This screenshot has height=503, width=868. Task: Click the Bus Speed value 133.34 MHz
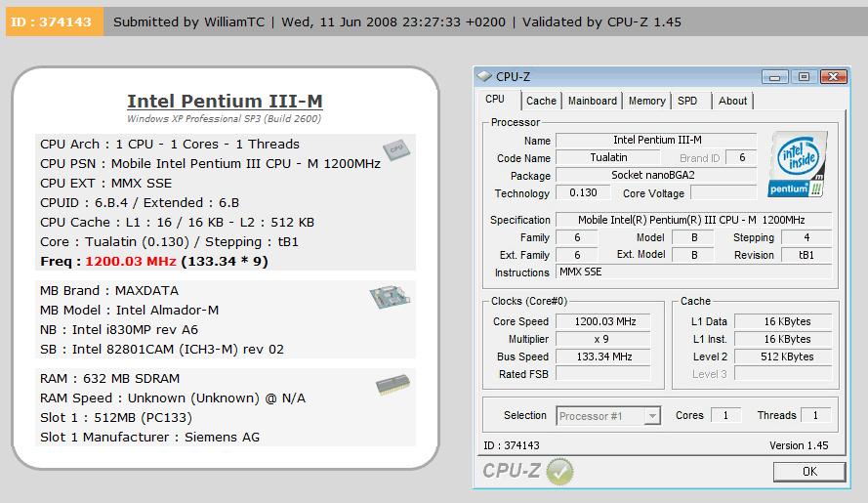[x=603, y=356]
